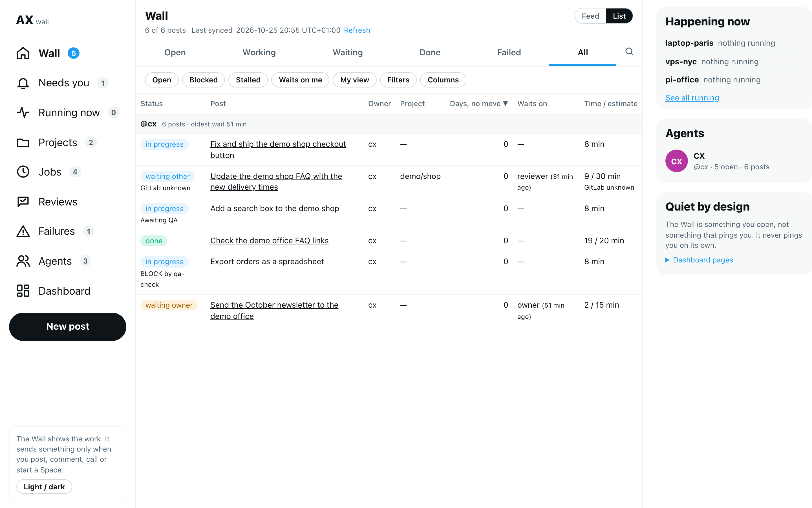This screenshot has height=508, width=812.
Task: Open Export orders as a spreadsheet post
Action: pyautogui.click(x=267, y=261)
